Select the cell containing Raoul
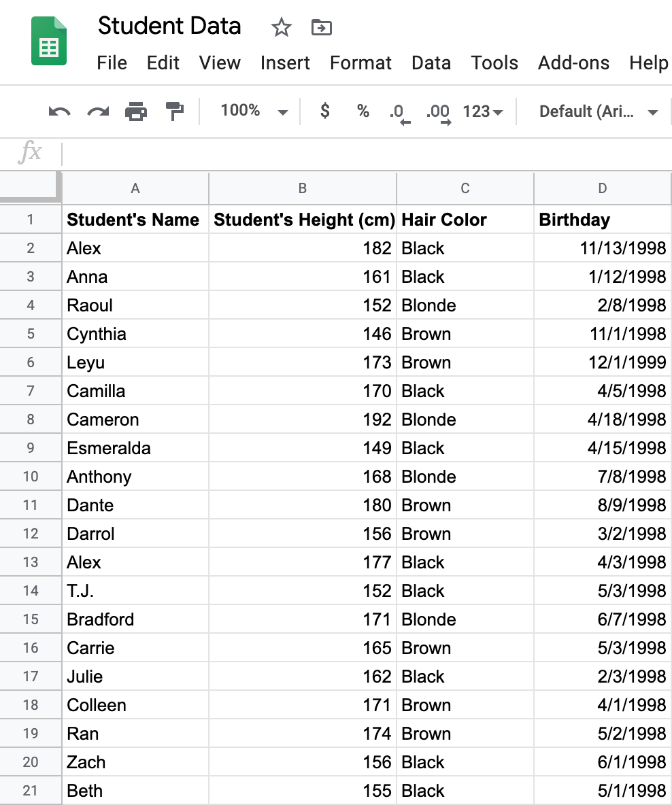 tap(135, 305)
